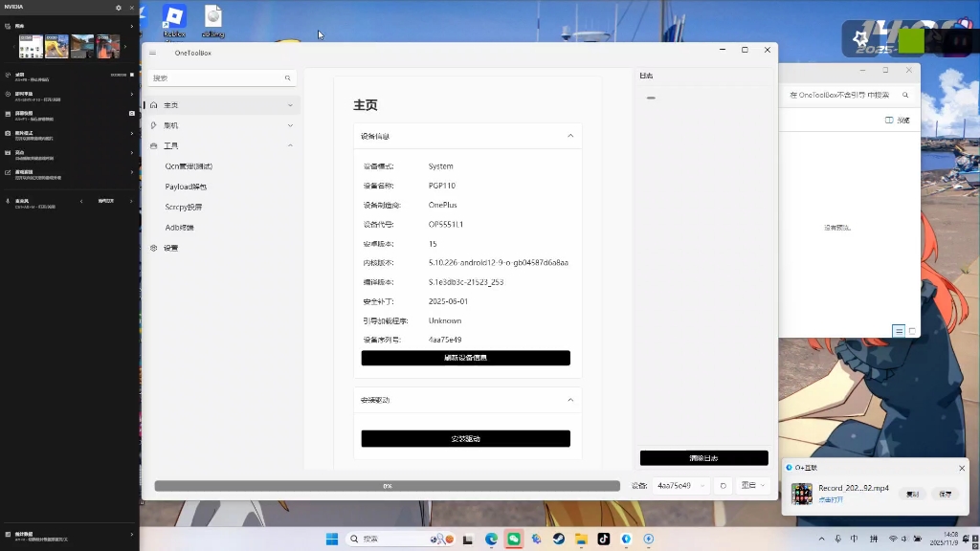Open Microsoft Edge from the taskbar

491,539
